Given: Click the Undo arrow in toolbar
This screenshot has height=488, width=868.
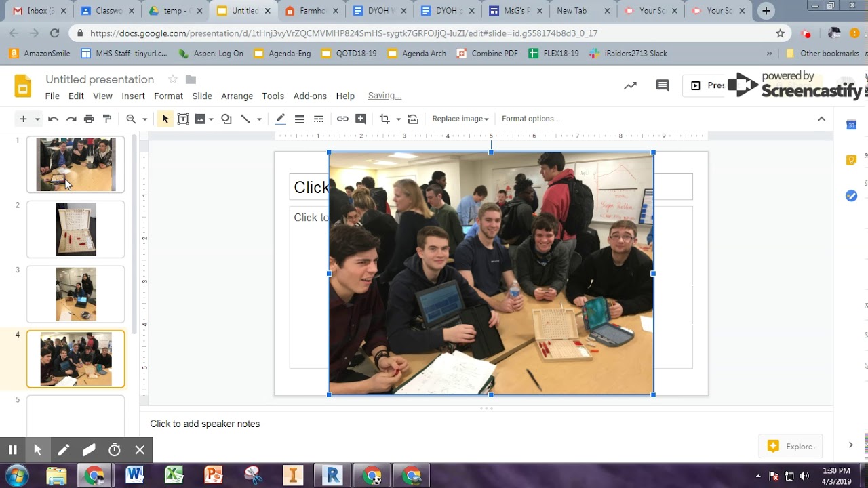Looking at the screenshot, I should pyautogui.click(x=53, y=119).
